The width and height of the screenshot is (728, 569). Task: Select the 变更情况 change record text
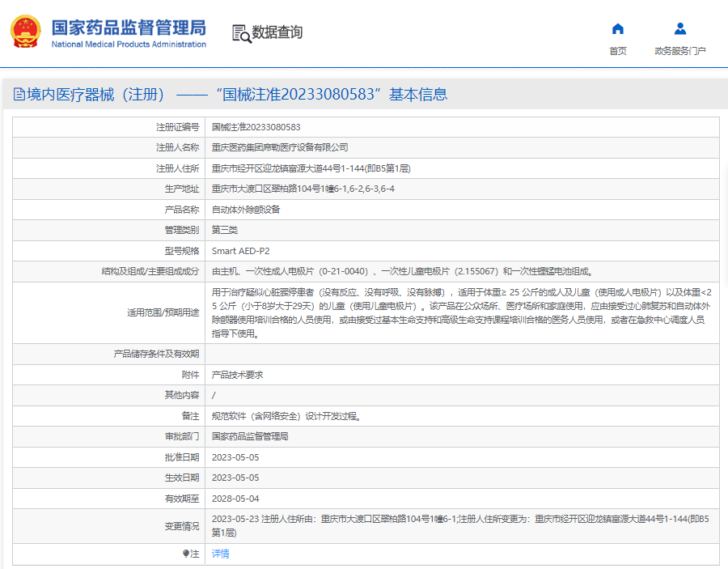click(x=460, y=526)
